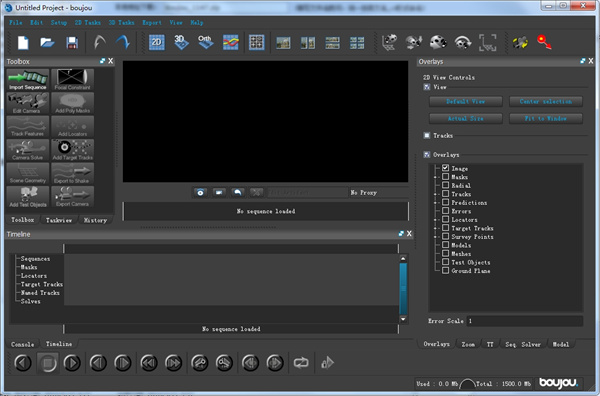Switch to the Taskview tab
Image resolution: width=600 pixels, height=396 pixels.
click(59, 220)
